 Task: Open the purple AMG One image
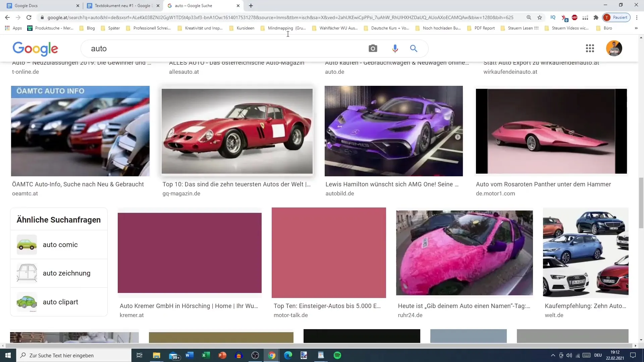coord(393,131)
